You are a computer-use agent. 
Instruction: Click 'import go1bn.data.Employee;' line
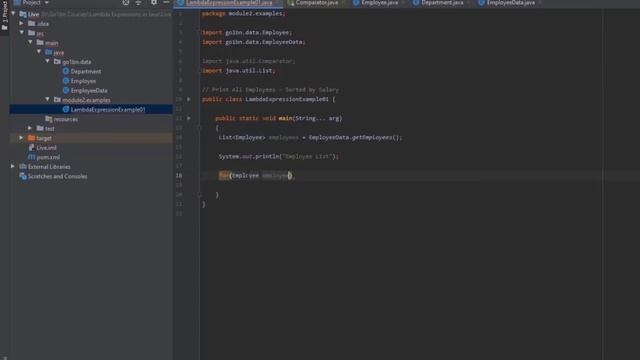[x=247, y=32]
